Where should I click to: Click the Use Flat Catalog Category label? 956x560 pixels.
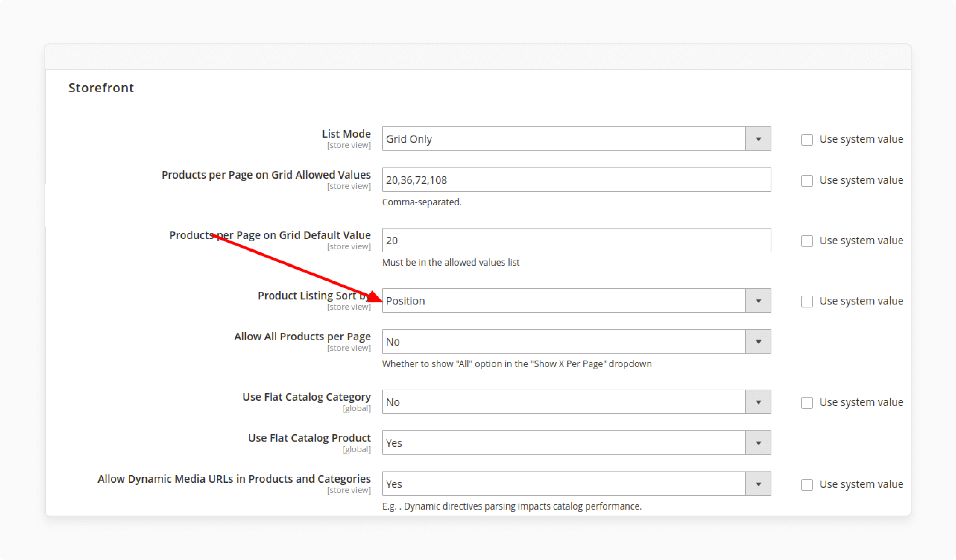(x=306, y=397)
